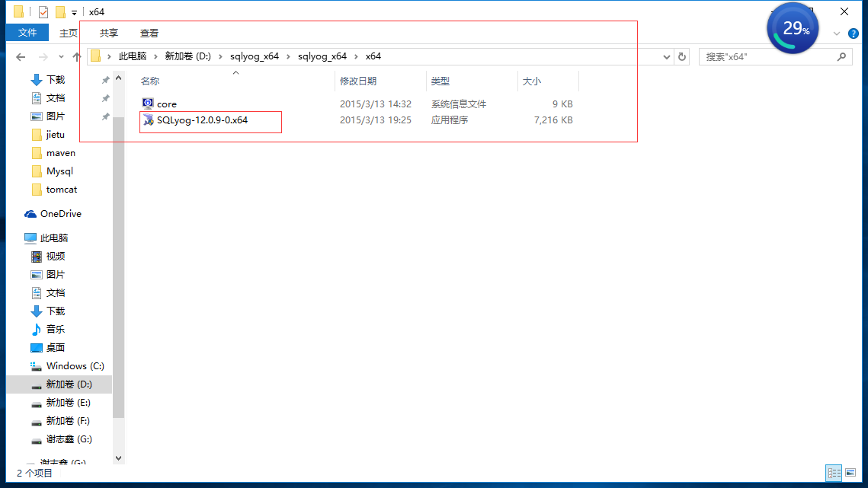
Task: Open the 文件 menu tab
Action: 27,33
